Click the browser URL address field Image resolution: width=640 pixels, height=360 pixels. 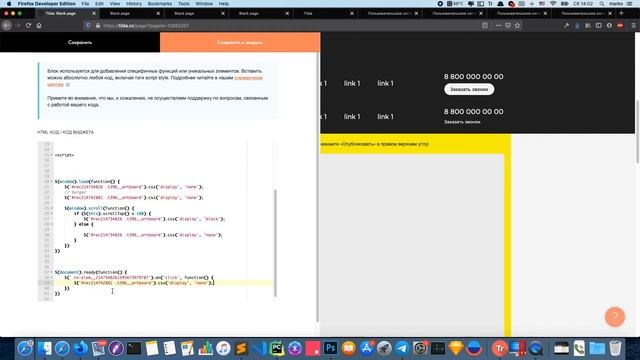coord(286,25)
